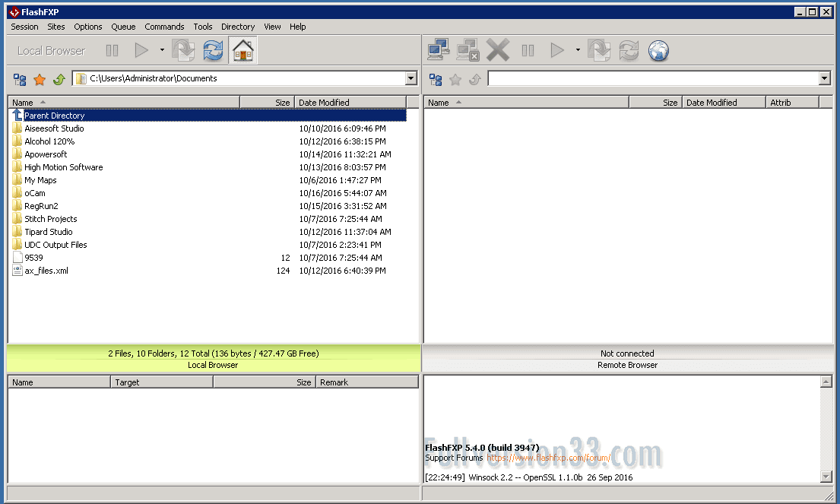The width and height of the screenshot is (840, 504).
Task: Select the Aiseesoft Studio folder
Action: click(209, 128)
